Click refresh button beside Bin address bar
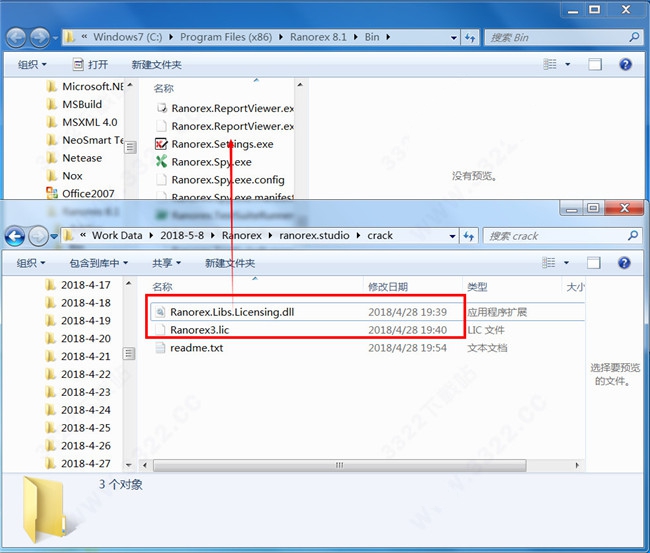Image resolution: width=650 pixels, height=553 pixels. 470,38
